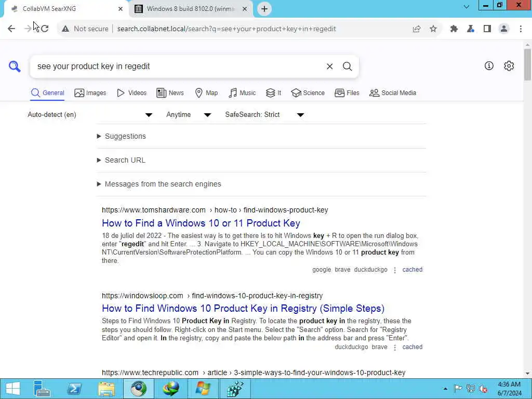The height and width of the screenshot is (399, 532).
Task: Click the taskbar clock showing 4:36 AM
Action: click(509, 389)
